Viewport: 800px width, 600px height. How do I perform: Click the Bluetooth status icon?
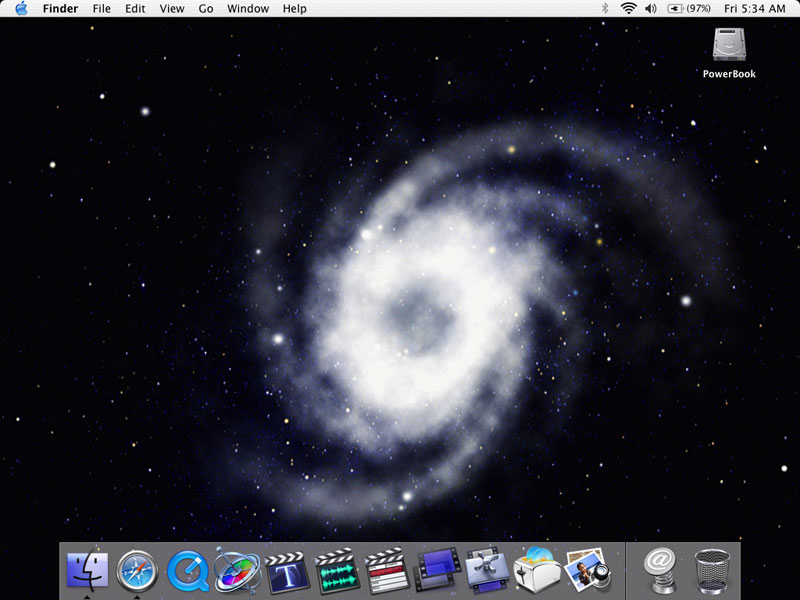[605, 8]
